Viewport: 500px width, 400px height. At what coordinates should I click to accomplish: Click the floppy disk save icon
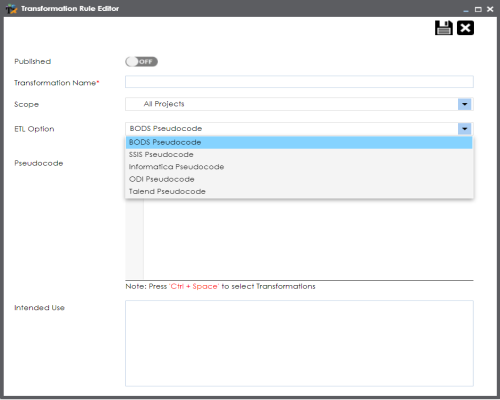pyautogui.click(x=444, y=28)
